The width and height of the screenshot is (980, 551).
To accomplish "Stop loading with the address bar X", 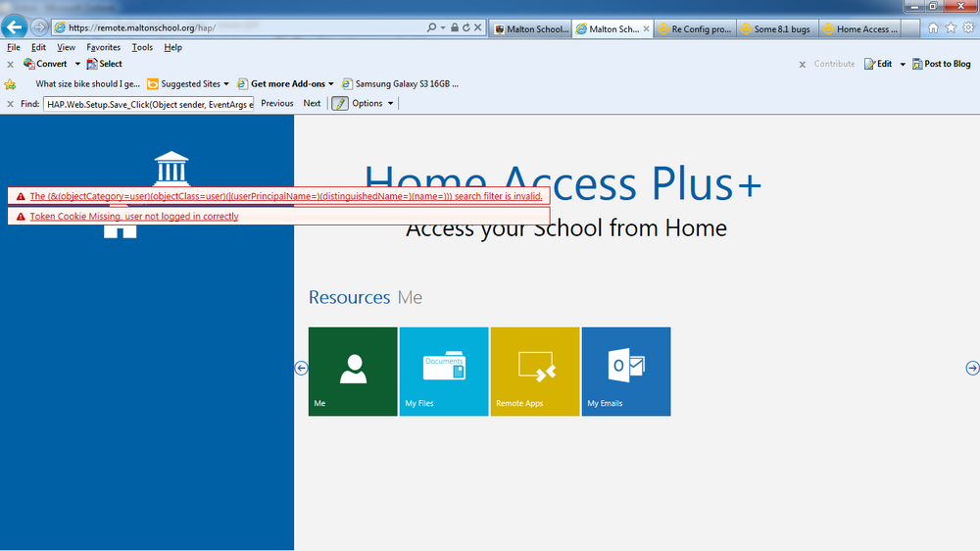I will point(477,27).
